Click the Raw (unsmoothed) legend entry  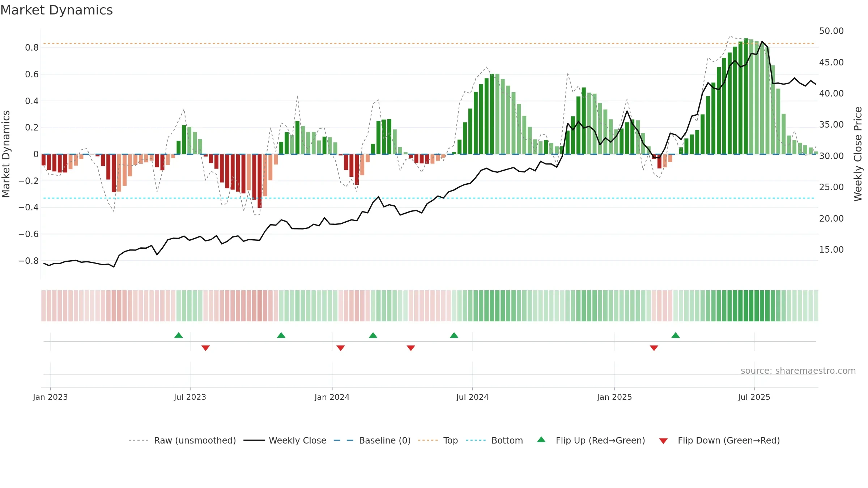point(182,440)
